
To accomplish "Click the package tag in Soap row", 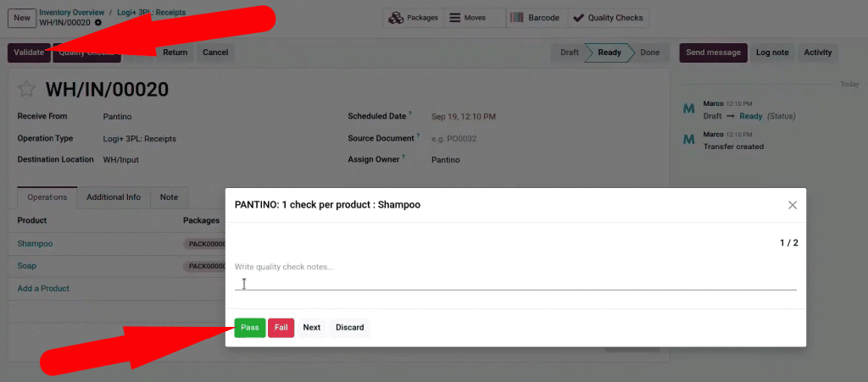I will click(x=205, y=266).
